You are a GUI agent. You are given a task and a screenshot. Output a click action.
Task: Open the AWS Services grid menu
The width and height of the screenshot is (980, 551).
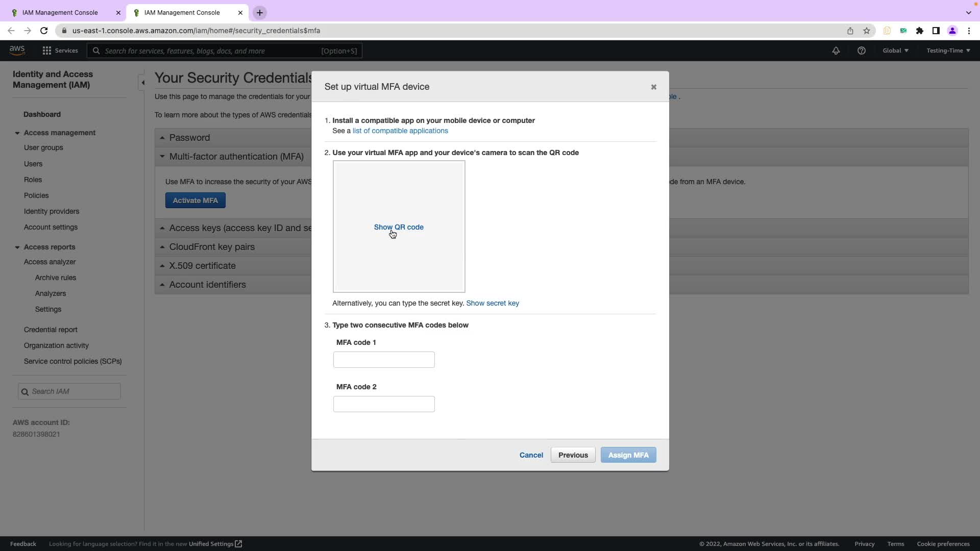(x=60, y=51)
